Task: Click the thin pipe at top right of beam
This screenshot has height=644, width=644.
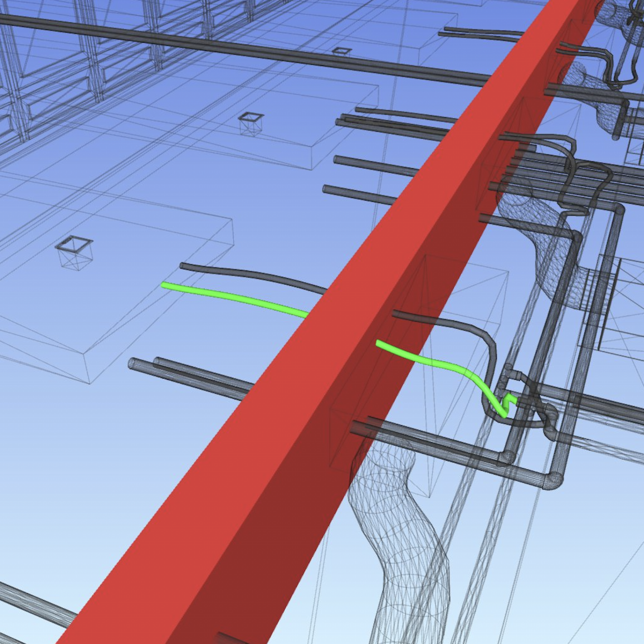Action: (484, 31)
